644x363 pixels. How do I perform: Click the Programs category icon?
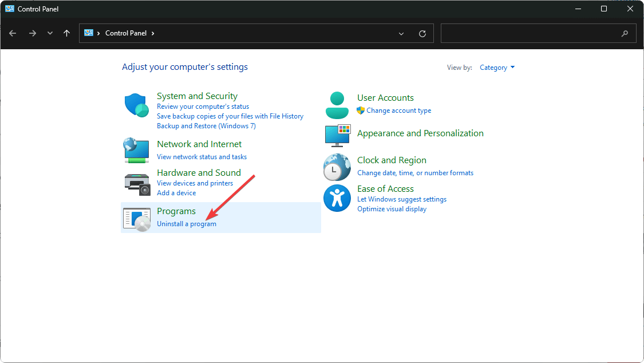coord(137,218)
